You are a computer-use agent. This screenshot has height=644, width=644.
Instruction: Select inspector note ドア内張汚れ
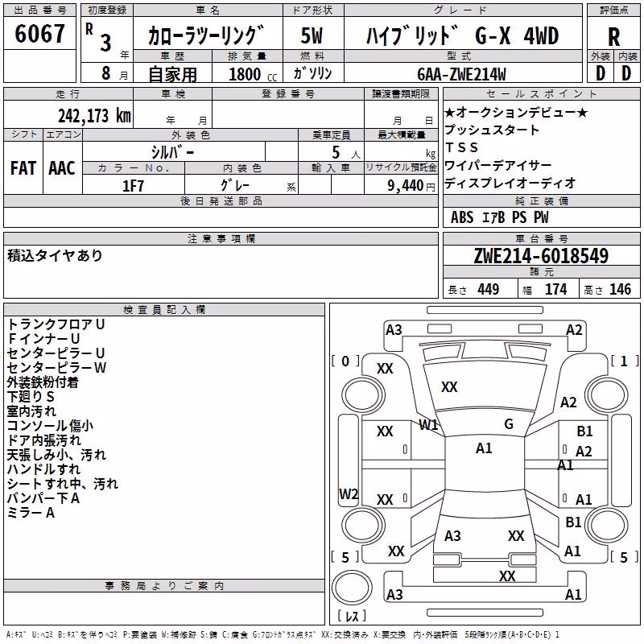pos(44,440)
